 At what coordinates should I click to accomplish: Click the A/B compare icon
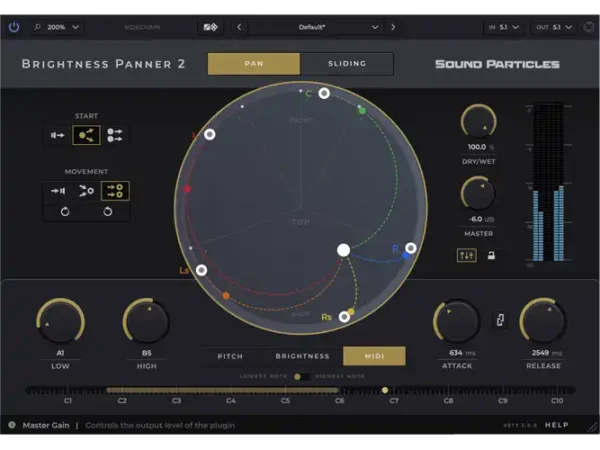pos(210,27)
